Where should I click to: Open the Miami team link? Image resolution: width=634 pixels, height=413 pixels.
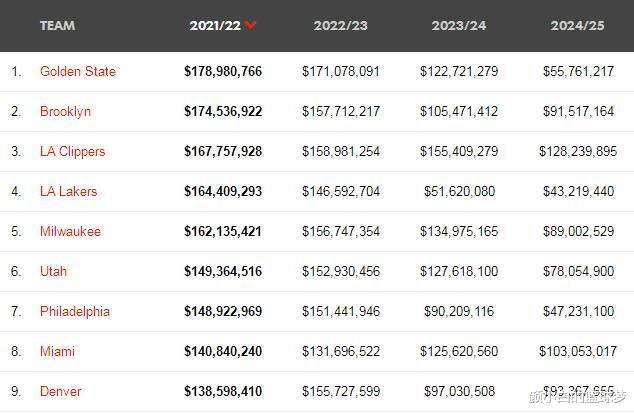click(x=57, y=351)
